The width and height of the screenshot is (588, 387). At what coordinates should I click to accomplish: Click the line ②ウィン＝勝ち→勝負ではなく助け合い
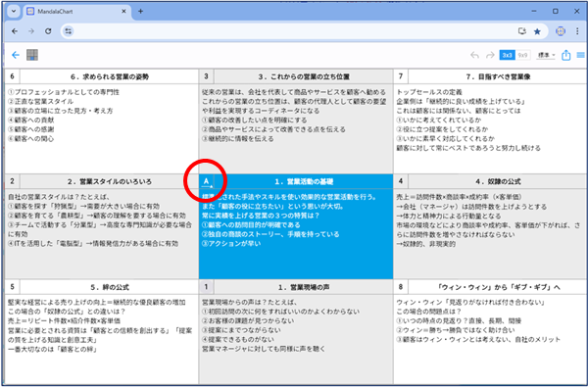point(456,330)
